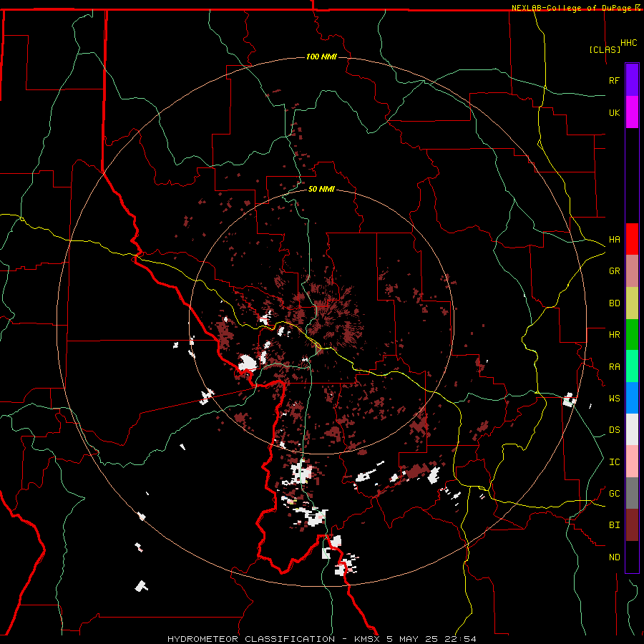Click the red HA color swatch in legend
Image resolution: width=644 pixels, height=644 pixels.
tap(632, 239)
